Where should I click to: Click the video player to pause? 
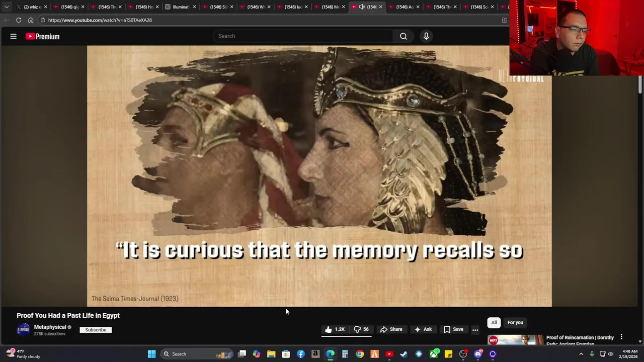tap(319, 176)
